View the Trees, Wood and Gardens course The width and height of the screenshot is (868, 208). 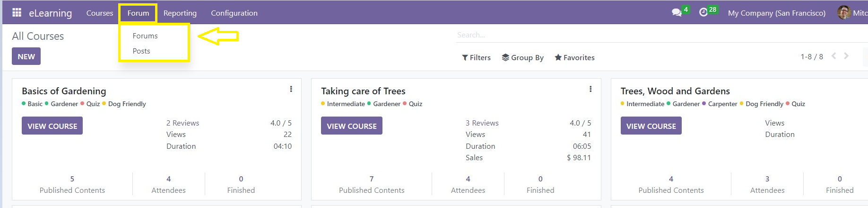651,126
